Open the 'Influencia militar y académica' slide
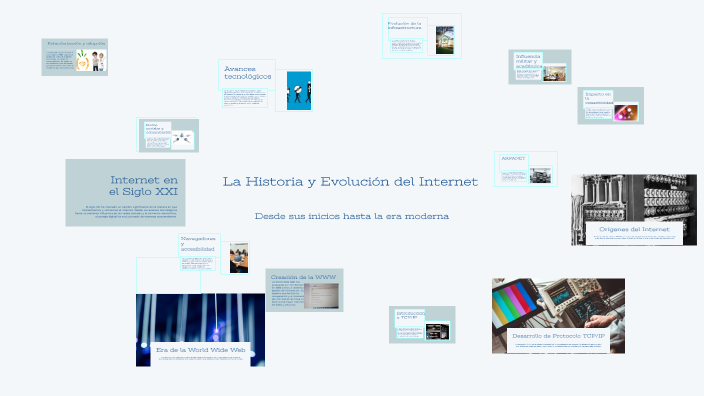Viewport: 704px width, 396px height. (x=540, y=67)
